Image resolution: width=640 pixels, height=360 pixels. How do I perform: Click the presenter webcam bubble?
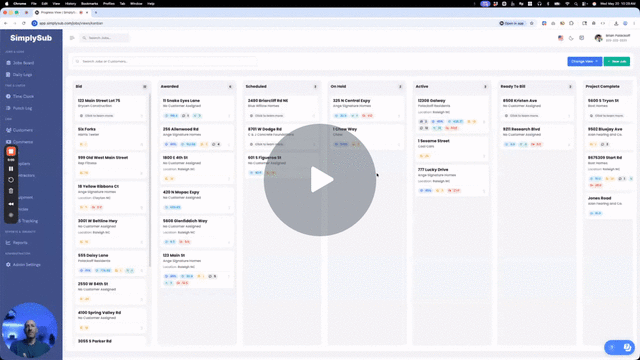(29, 330)
